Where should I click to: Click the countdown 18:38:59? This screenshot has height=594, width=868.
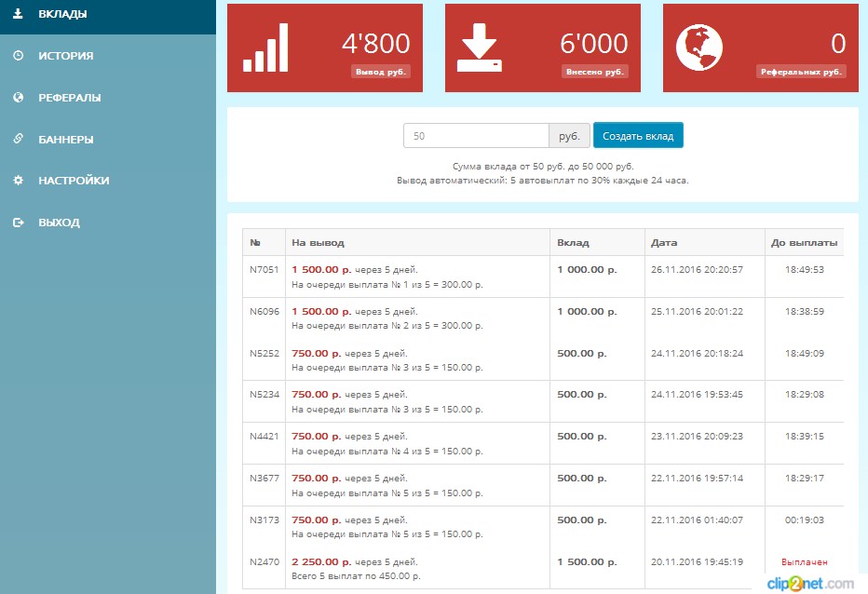[805, 311]
